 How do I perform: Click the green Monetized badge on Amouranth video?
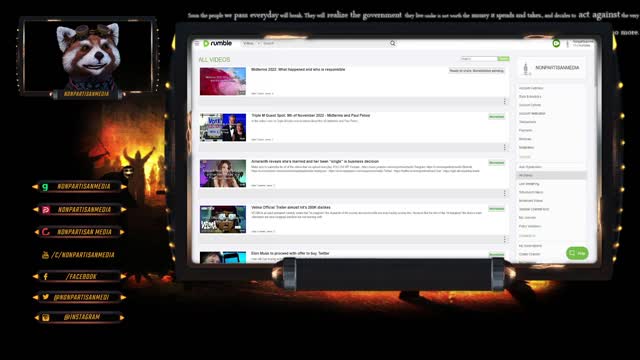coord(497,163)
